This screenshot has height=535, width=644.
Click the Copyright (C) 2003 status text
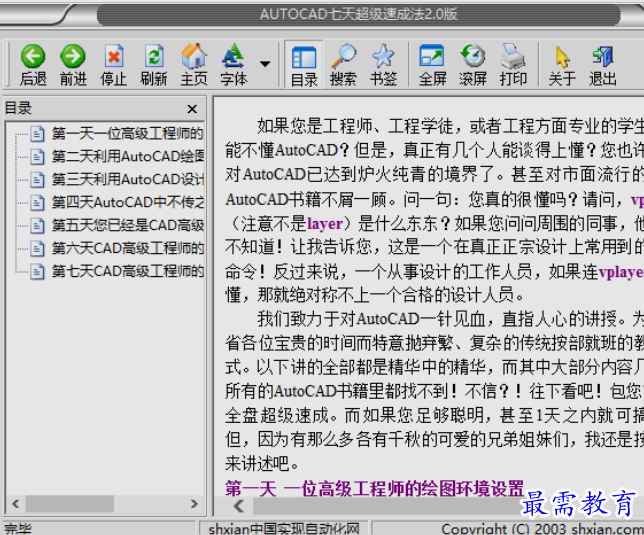click(542, 528)
